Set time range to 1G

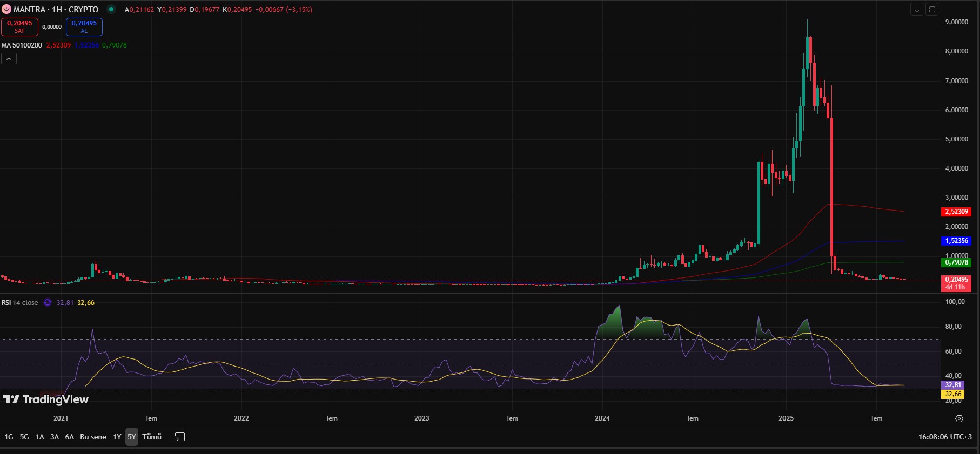click(x=9, y=437)
